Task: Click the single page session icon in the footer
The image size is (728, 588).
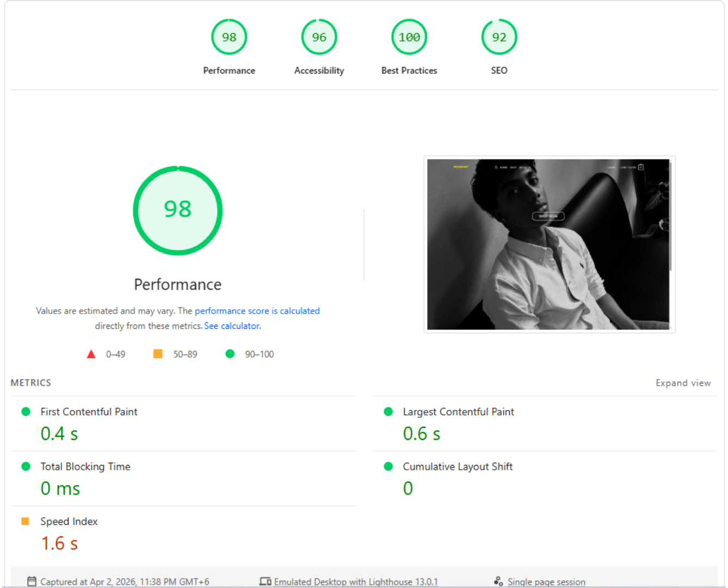Action: click(x=498, y=581)
